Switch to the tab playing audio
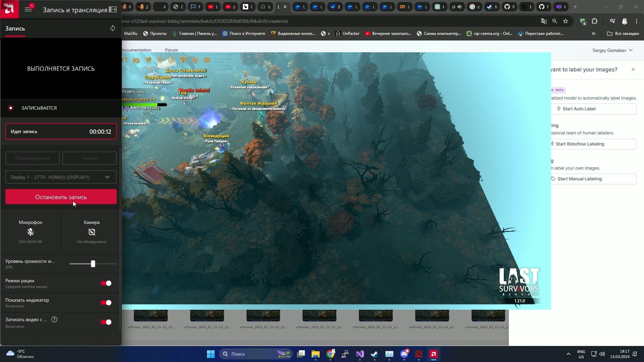 pyautogui.click(x=456, y=7)
